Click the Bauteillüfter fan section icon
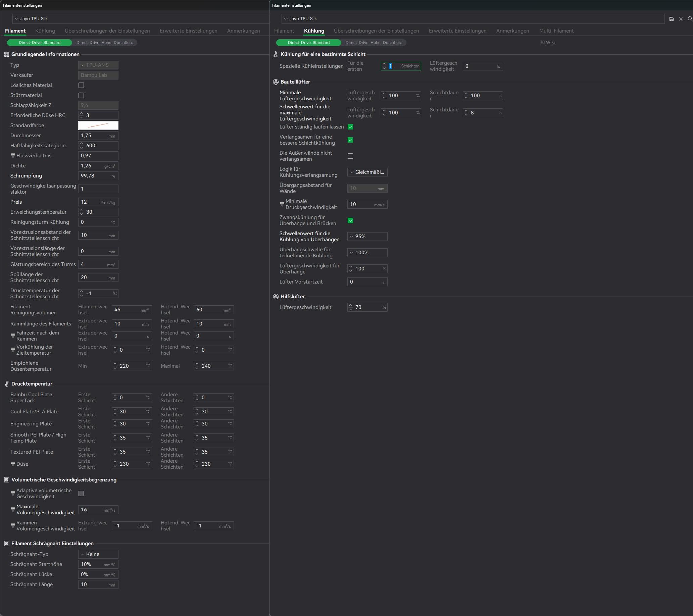693x616 pixels. coord(276,82)
